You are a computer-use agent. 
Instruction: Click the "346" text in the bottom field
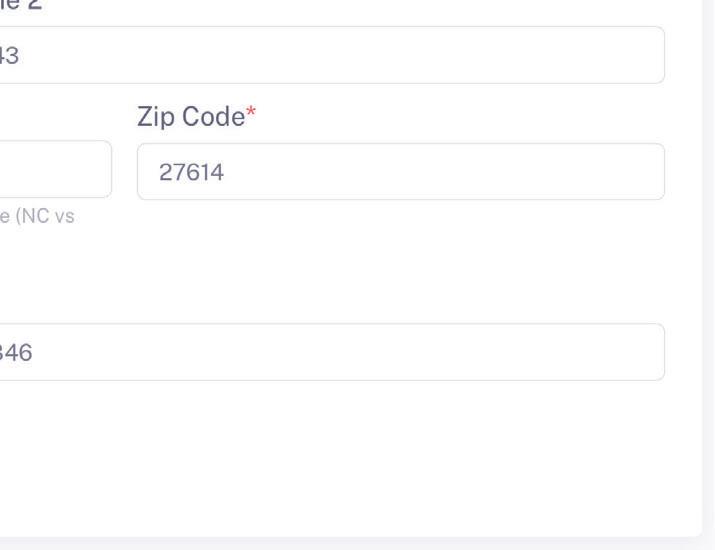point(16,353)
